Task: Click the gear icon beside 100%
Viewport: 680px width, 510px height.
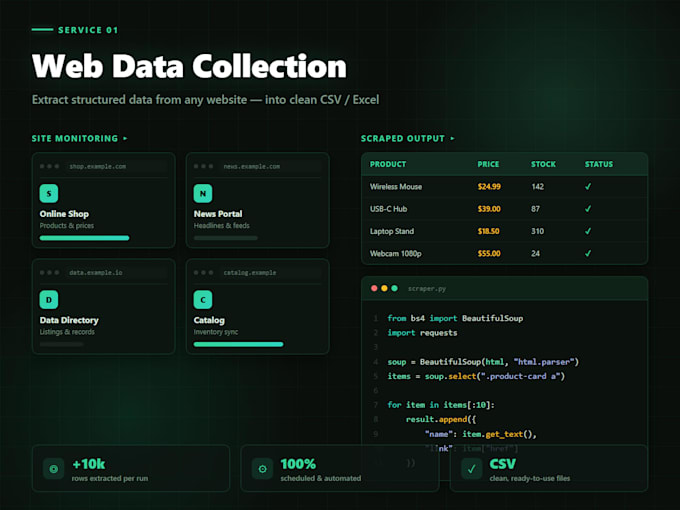Action: click(x=262, y=469)
